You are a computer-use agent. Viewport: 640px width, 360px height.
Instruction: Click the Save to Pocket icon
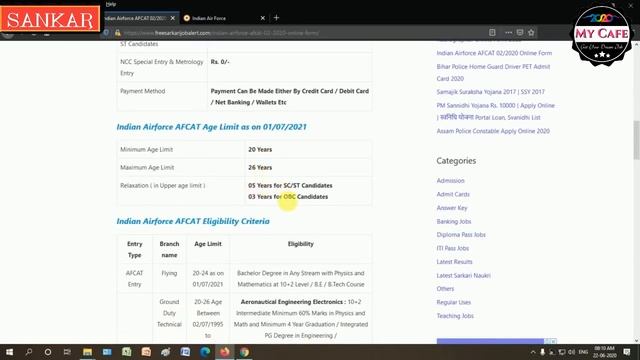[x=520, y=32]
